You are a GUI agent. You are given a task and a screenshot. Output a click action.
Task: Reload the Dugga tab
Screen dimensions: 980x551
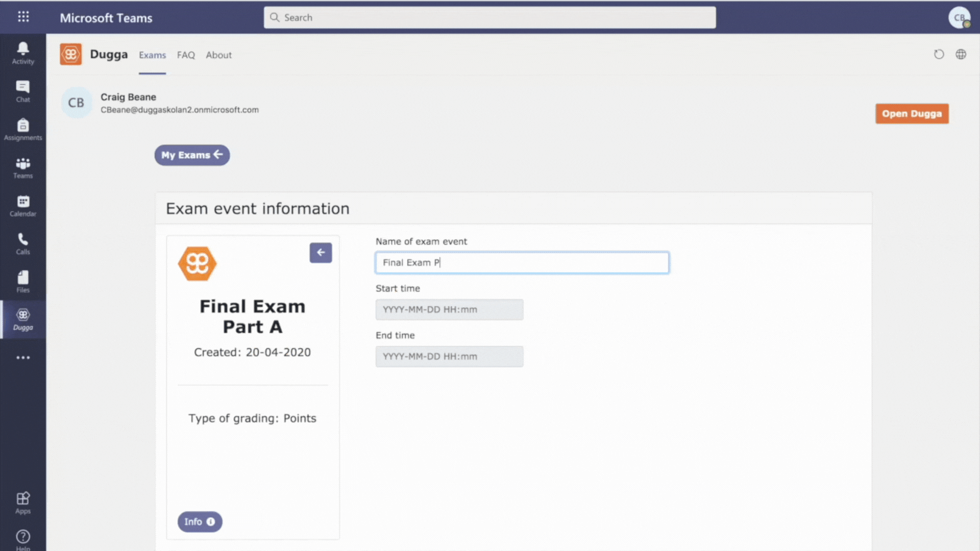pyautogui.click(x=939, y=54)
